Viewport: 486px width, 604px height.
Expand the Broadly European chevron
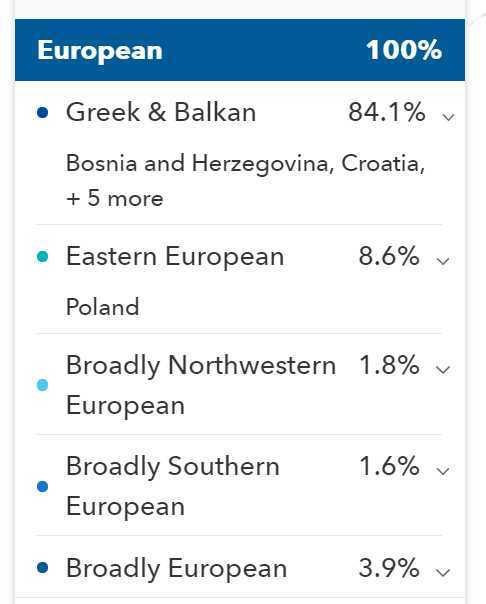[x=443, y=572]
